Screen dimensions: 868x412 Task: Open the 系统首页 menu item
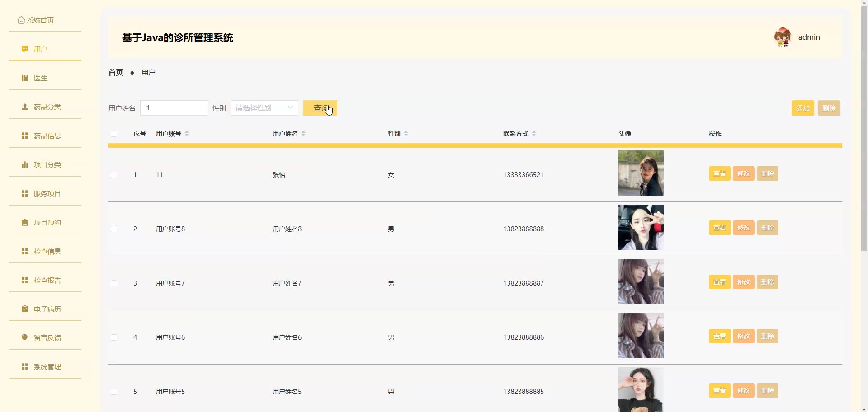click(x=45, y=20)
